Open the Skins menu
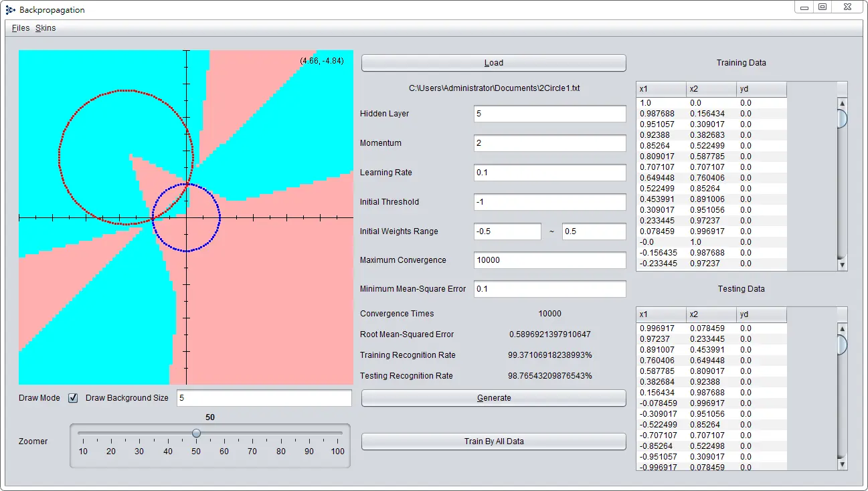This screenshot has width=868, height=491. [x=46, y=28]
